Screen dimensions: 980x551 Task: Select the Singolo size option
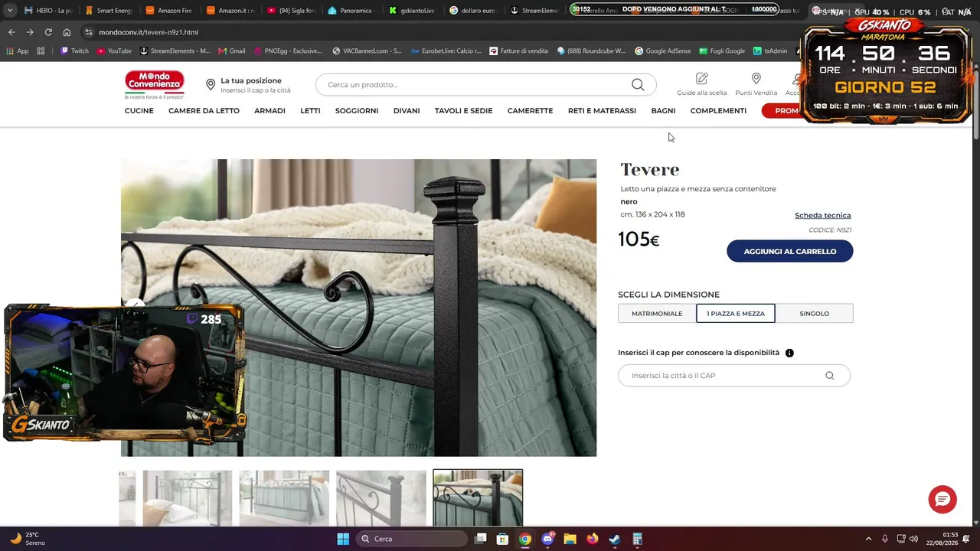click(814, 314)
